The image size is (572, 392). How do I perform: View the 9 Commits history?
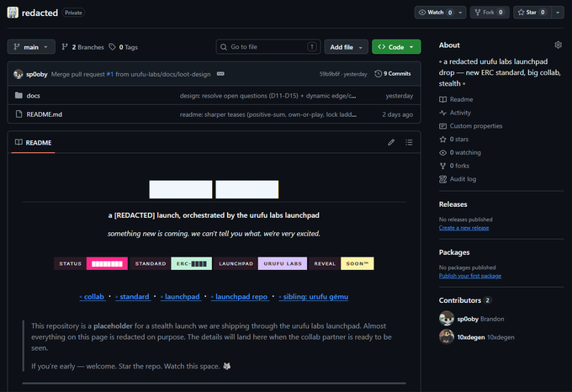[393, 74]
